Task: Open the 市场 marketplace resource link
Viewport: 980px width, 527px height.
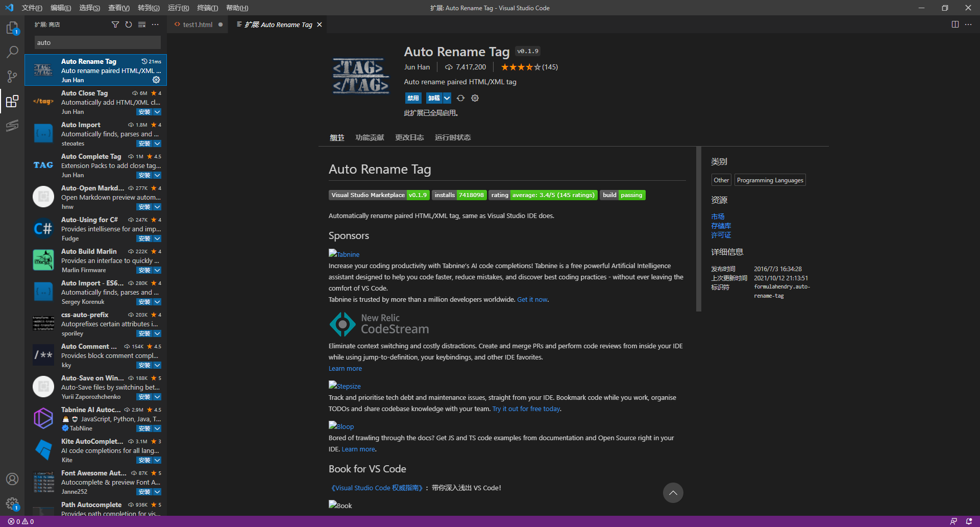Action: 718,217
